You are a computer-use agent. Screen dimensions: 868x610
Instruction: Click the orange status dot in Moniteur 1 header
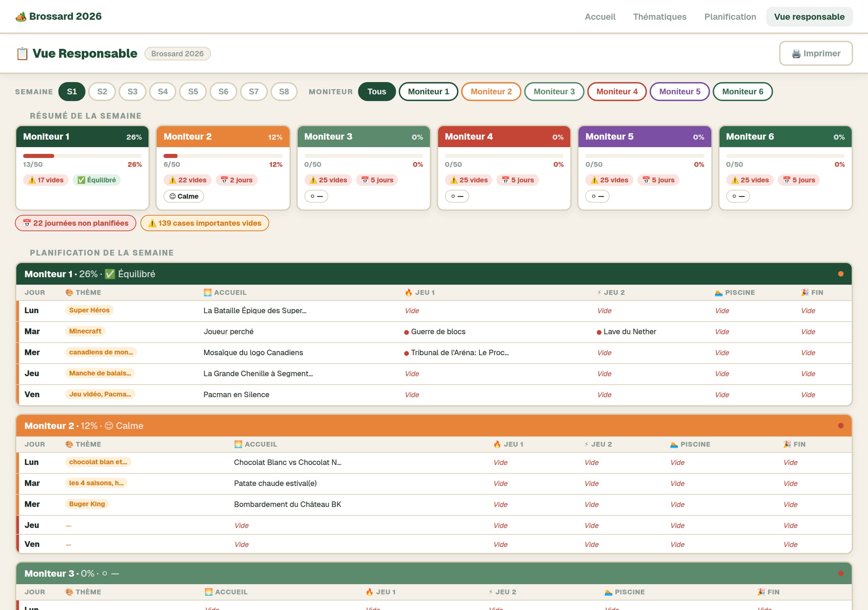841,274
